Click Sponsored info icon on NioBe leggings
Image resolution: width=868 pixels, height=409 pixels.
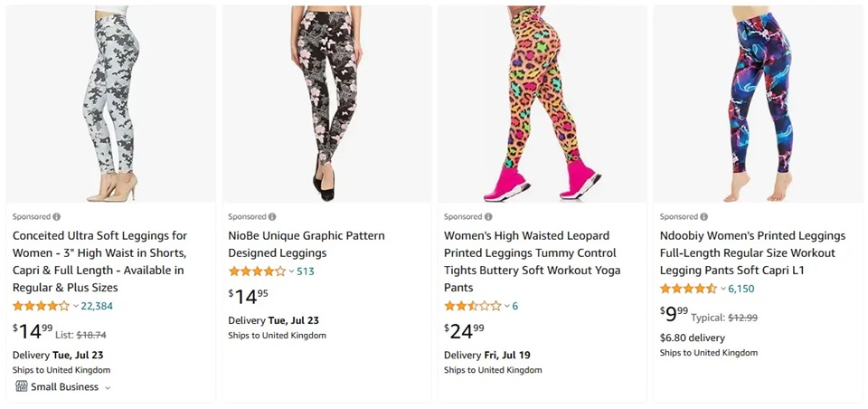point(272,217)
